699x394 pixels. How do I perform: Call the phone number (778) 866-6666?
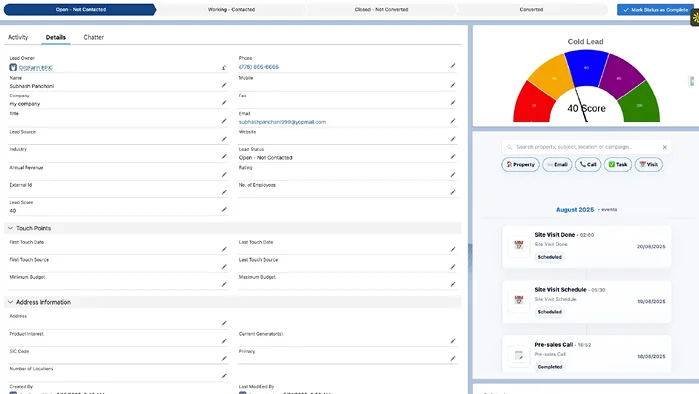coord(259,67)
